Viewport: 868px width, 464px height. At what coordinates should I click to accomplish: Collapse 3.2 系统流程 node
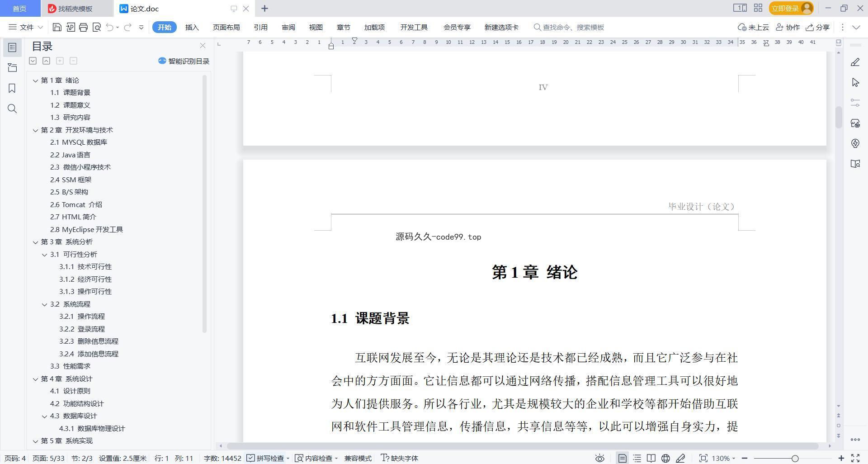pos(44,304)
